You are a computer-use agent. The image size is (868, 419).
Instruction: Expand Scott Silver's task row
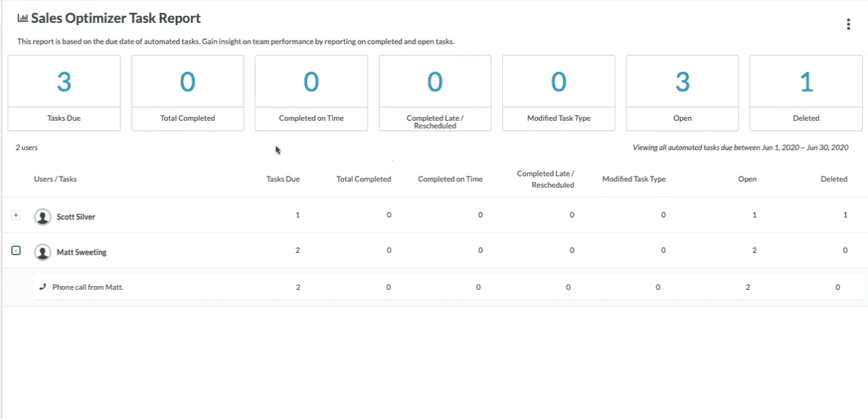coord(16,216)
